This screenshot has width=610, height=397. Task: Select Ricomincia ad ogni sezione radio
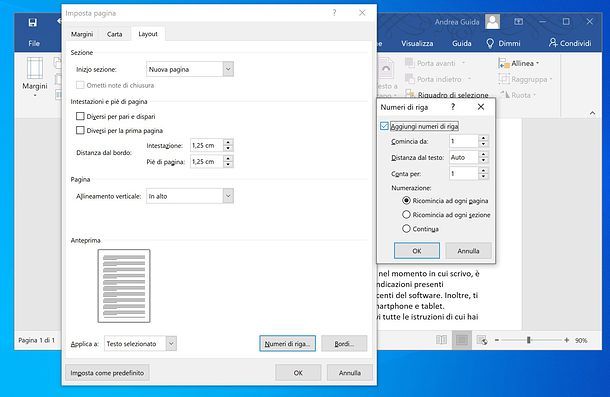pos(406,214)
